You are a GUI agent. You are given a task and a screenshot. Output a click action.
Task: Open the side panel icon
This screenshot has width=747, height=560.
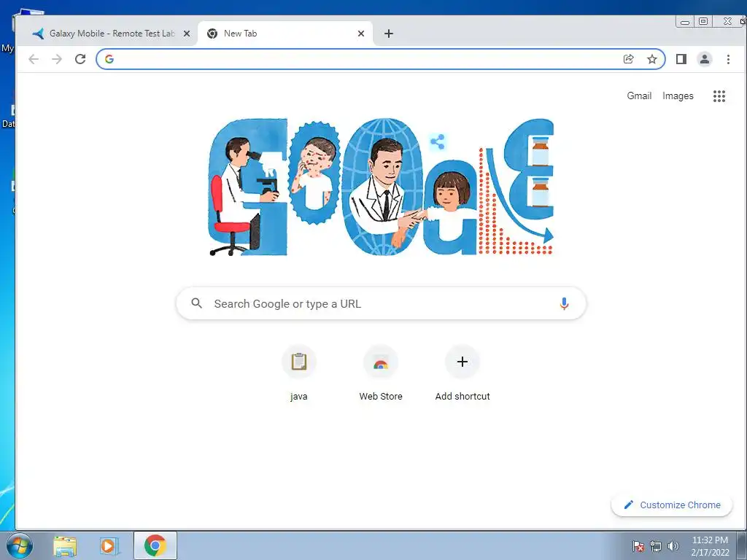[681, 59]
